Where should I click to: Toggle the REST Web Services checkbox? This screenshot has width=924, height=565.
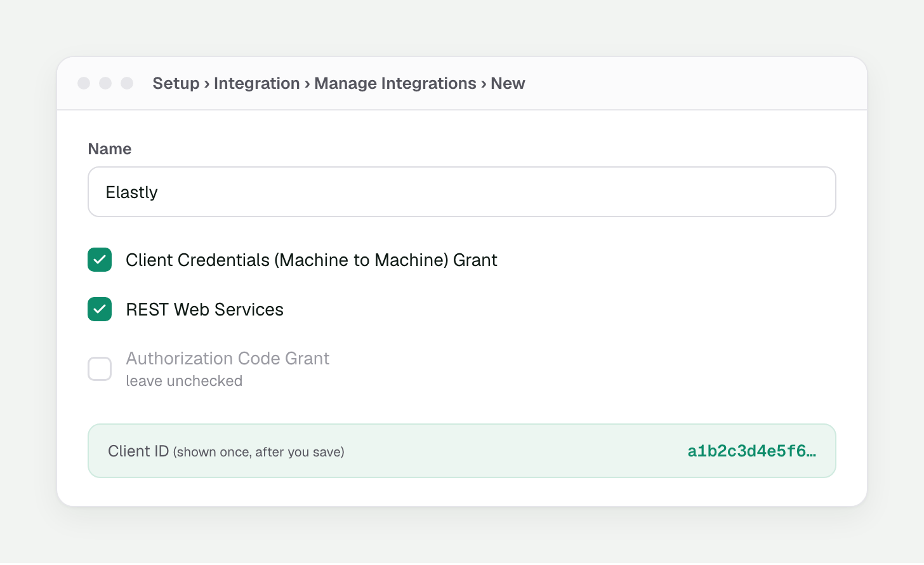tap(100, 309)
